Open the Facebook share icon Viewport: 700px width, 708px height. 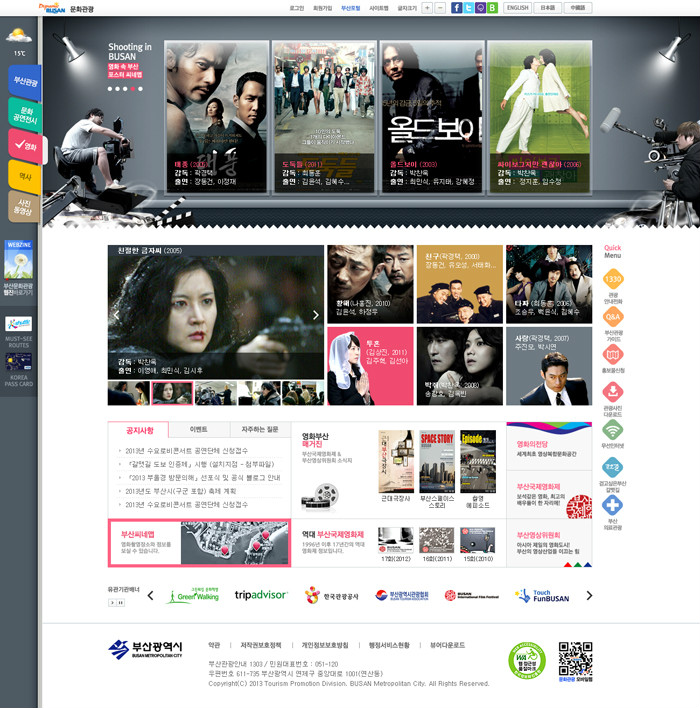[456, 8]
